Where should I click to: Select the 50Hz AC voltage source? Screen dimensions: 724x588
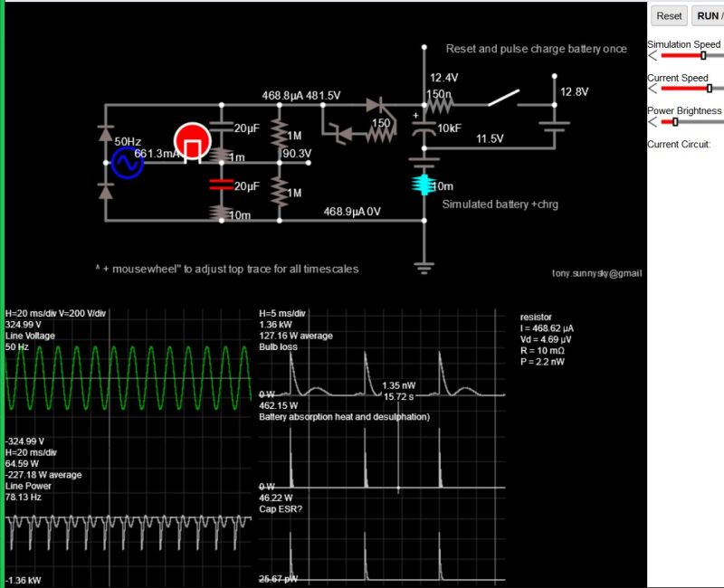[129, 163]
